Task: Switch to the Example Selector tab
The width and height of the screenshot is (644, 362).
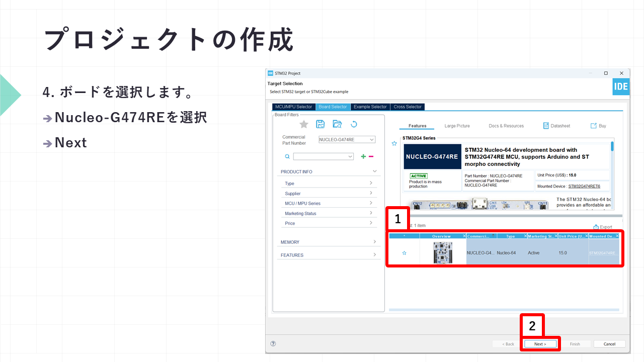Action: pos(370,107)
